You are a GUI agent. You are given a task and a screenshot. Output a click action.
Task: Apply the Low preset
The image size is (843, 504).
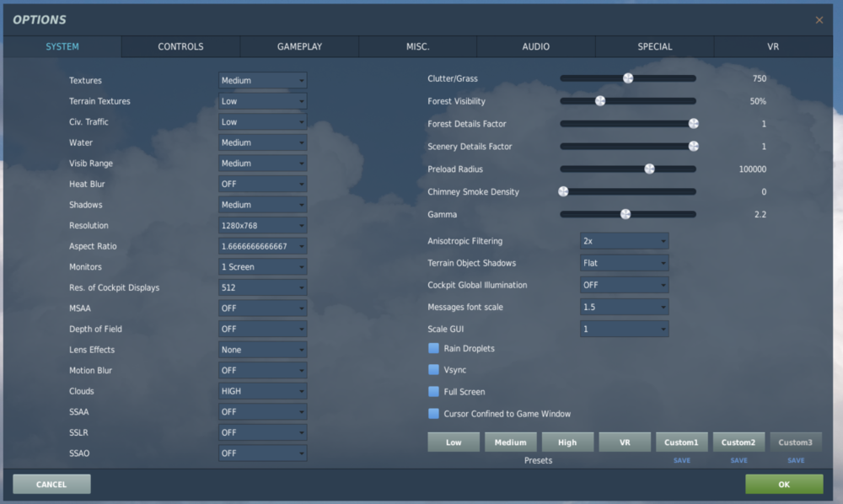[454, 442]
